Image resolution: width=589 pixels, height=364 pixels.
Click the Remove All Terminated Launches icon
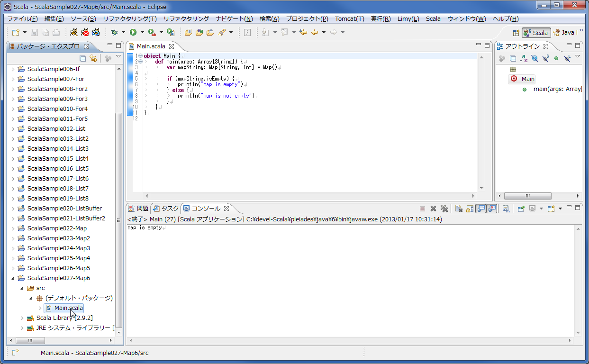click(x=444, y=209)
